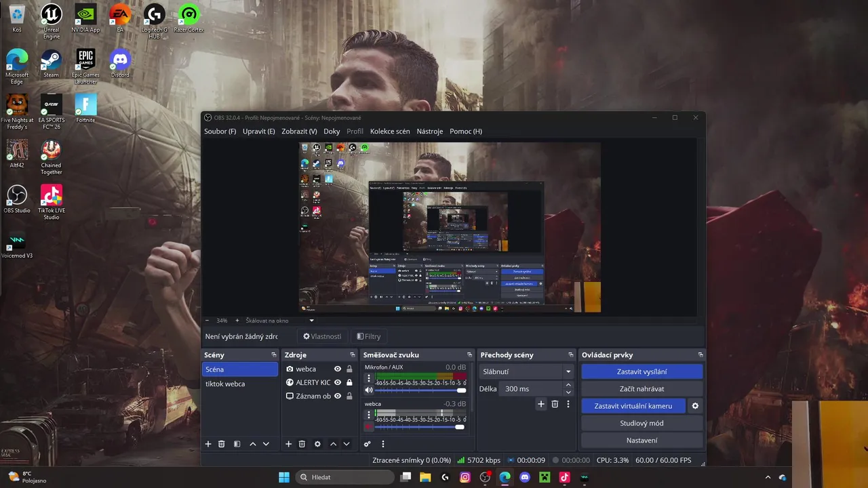Image resolution: width=868 pixels, height=488 pixels.
Task: Open virtual camera settings gear
Action: [x=695, y=406]
